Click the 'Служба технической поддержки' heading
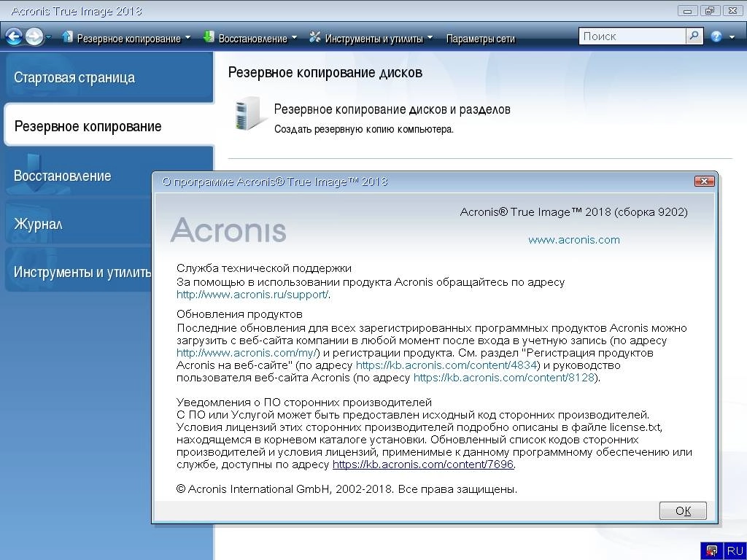The width and height of the screenshot is (747, 560). pos(264,268)
